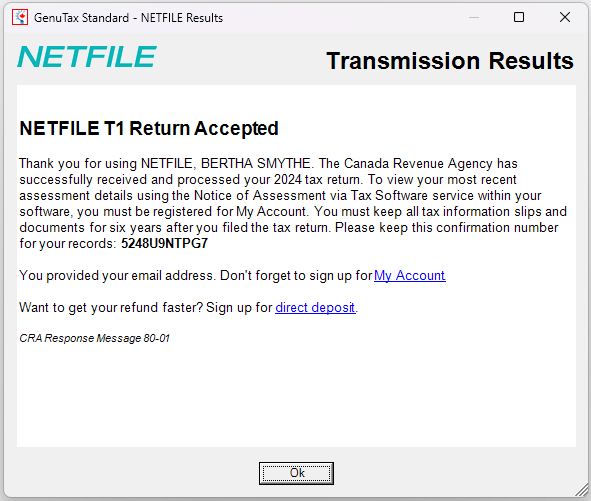This screenshot has height=501, width=591.
Task: Click the empty white area under the response message
Action: point(296,396)
